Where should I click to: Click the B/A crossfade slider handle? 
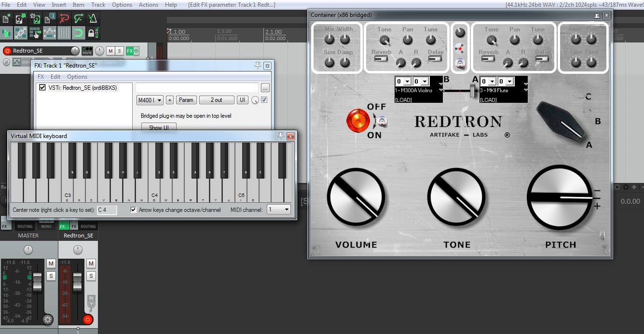tap(473, 91)
